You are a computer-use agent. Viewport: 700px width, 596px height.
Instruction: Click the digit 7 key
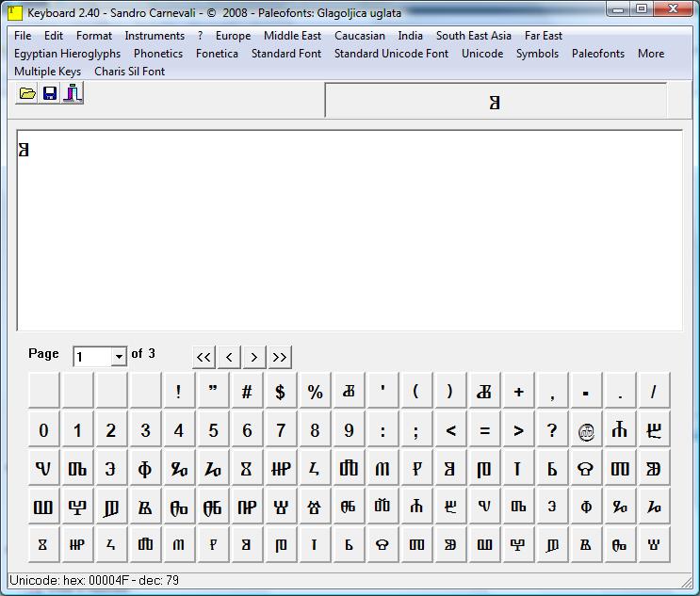[x=281, y=430]
